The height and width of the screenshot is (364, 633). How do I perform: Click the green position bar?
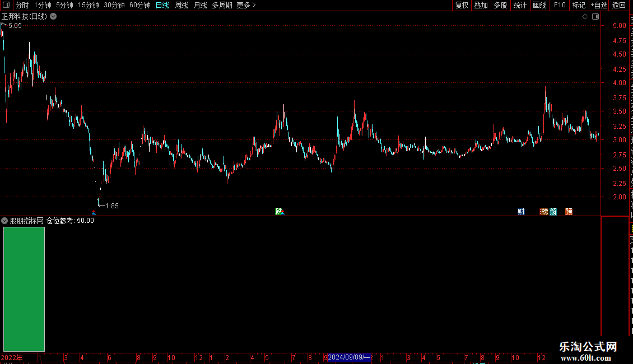click(x=24, y=289)
